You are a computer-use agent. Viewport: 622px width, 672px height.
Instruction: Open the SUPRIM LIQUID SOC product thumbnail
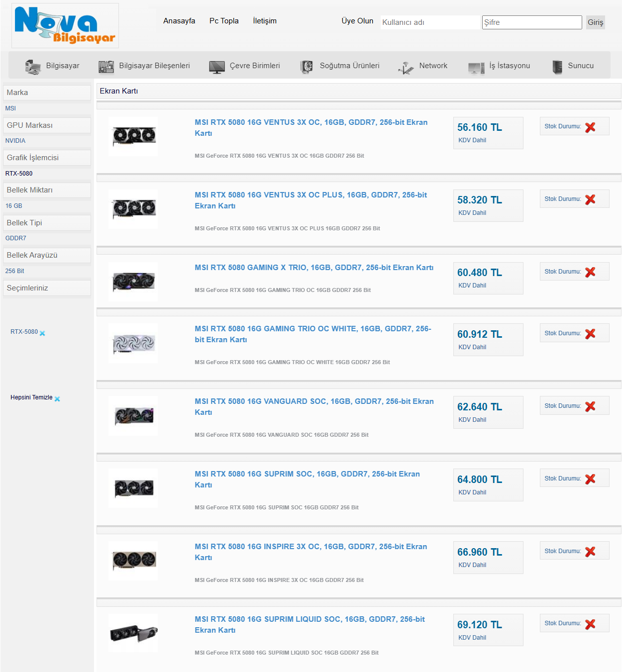(133, 633)
